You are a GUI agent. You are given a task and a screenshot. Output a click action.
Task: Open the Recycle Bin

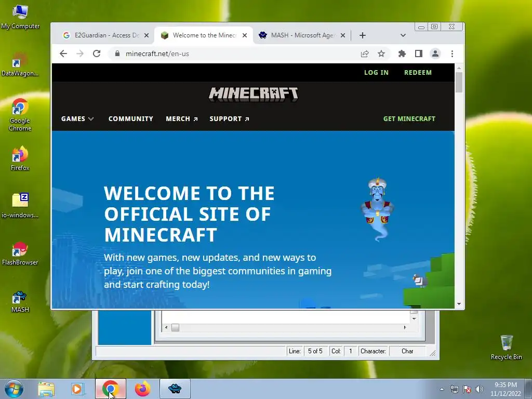506,347
